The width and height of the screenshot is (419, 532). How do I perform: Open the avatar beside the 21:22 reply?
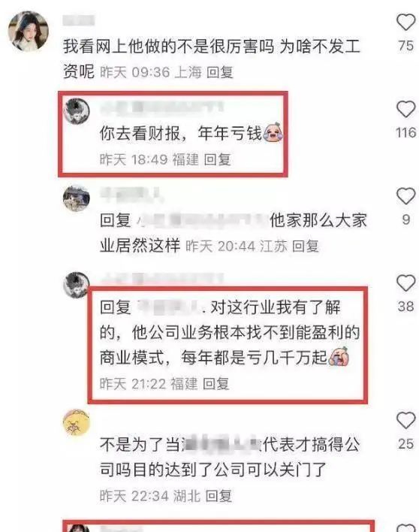click(x=76, y=285)
